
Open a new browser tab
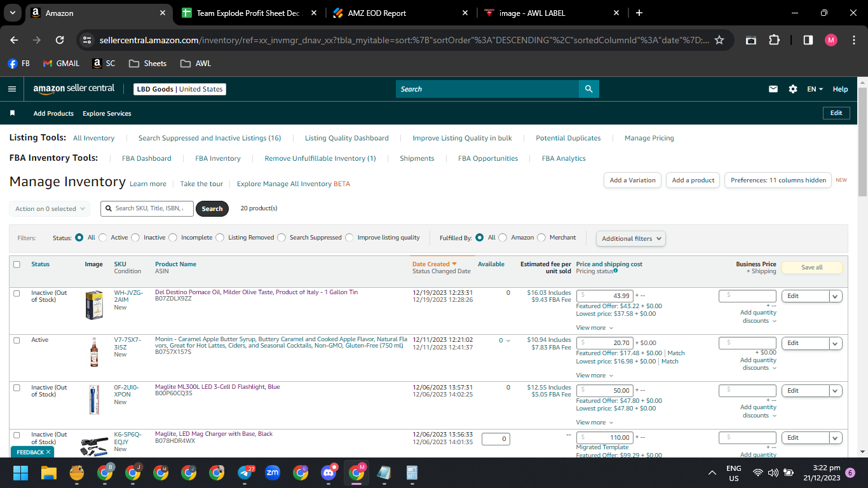pyautogui.click(x=639, y=13)
